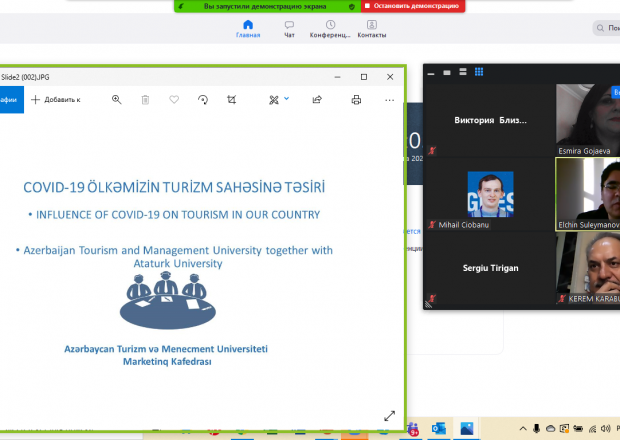Open the three-dots more menu in Photos
This screenshot has height=440, width=620.
coord(389,100)
